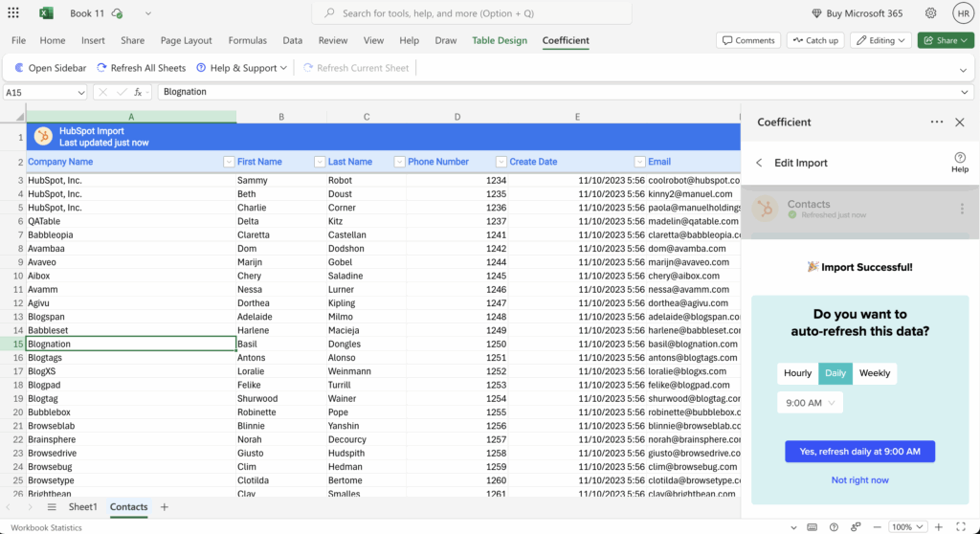Viewport: 980px width, 534px height.
Task: Open the Contacts import kebab menu
Action: point(962,209)
